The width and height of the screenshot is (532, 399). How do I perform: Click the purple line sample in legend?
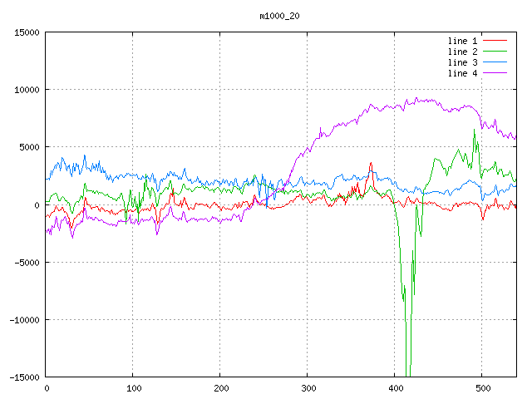click(x=495, y=73)
